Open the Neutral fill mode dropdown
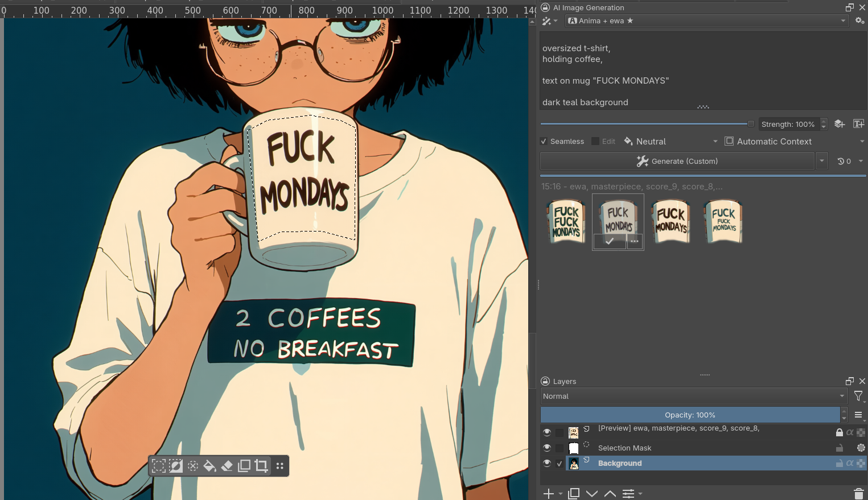 point(671,142)
